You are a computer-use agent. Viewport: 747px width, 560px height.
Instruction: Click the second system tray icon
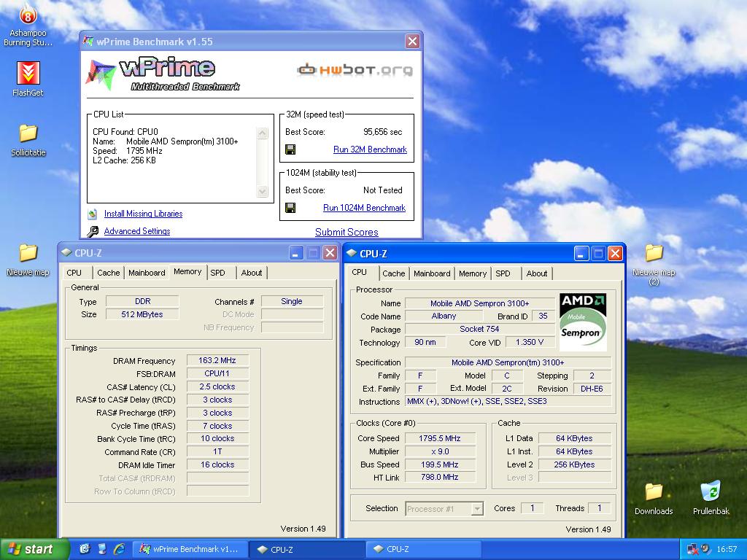pyautogui.click(x=705, y=549)
